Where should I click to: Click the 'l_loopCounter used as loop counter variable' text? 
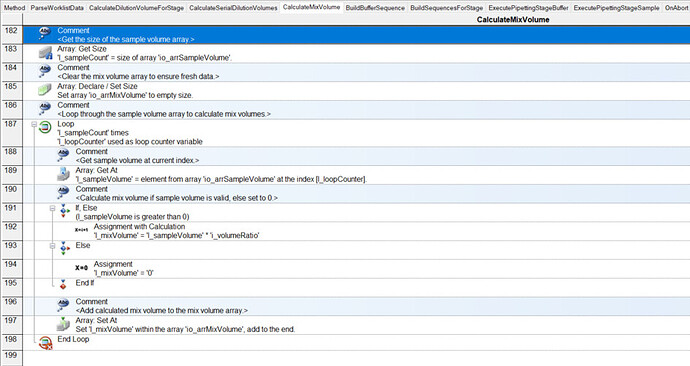tap(130, 142)
